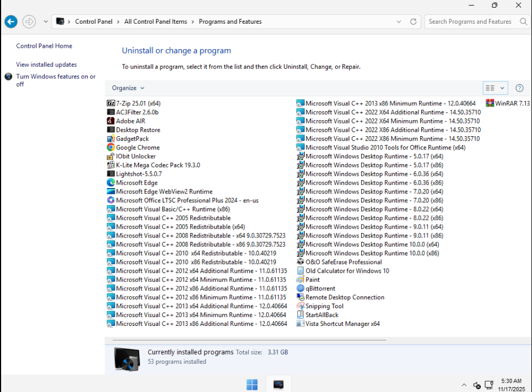The width and height of the screenshot is (532, 392).
Task: Select Visual C++ 2013 x86 Additional Runtime
Action: [197, 324]
